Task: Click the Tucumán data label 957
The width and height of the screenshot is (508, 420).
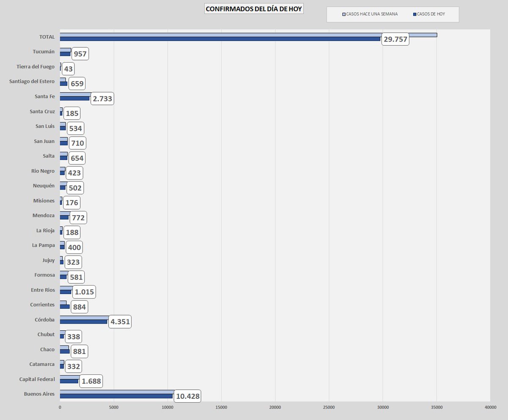Action: [x=80, y=54]
